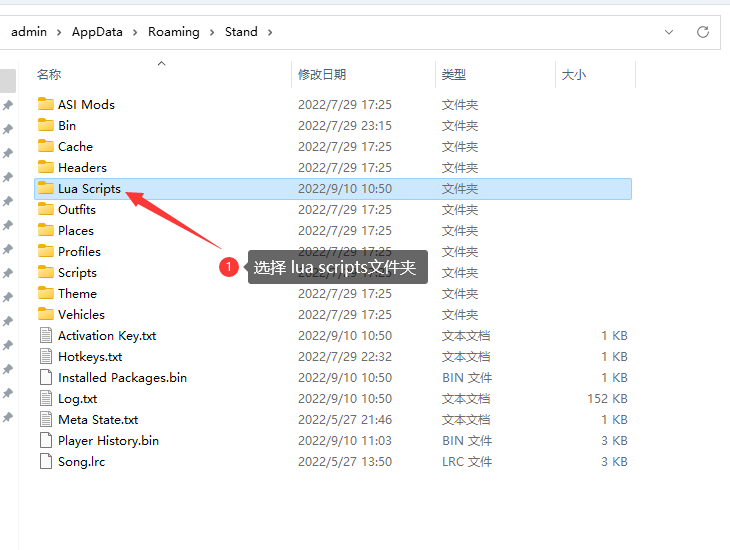Select the Hotkeys.txt file
730x550 pixels.
click(90, 356)
